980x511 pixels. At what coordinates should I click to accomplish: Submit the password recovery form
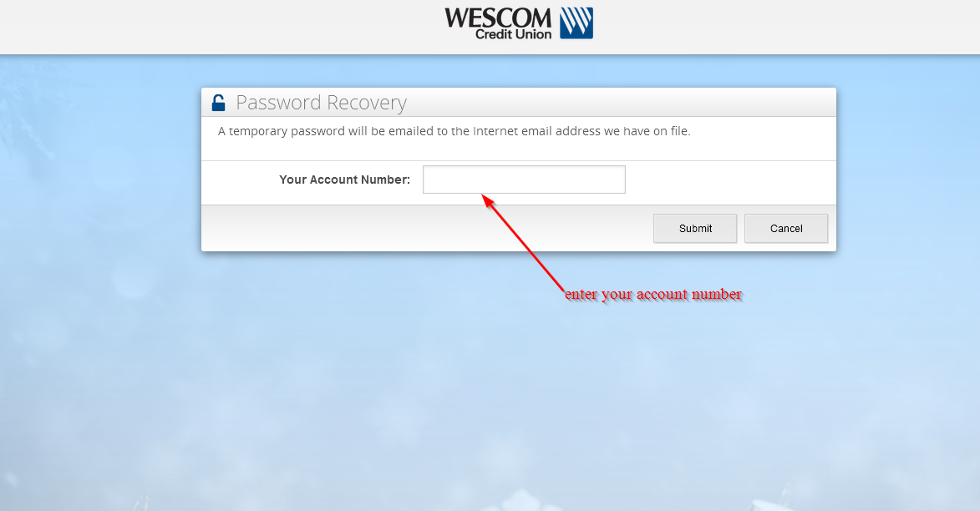coord(695,229)
